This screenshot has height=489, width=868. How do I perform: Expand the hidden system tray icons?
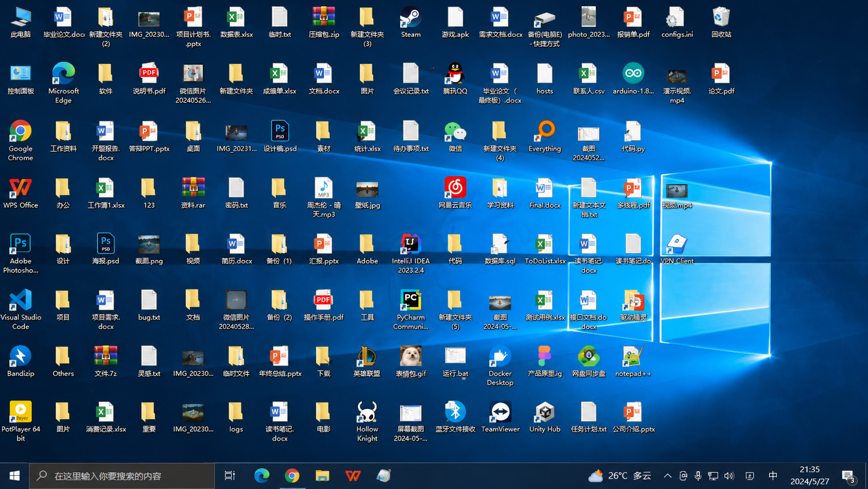(x=668, y=475)
